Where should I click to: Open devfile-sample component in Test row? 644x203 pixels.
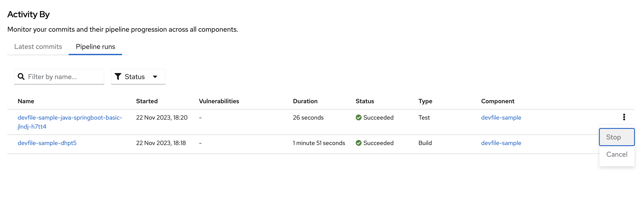501,118
